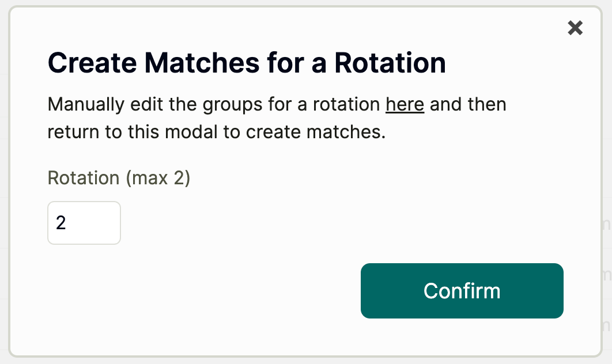Select the modal title text

tap(247, 63)
